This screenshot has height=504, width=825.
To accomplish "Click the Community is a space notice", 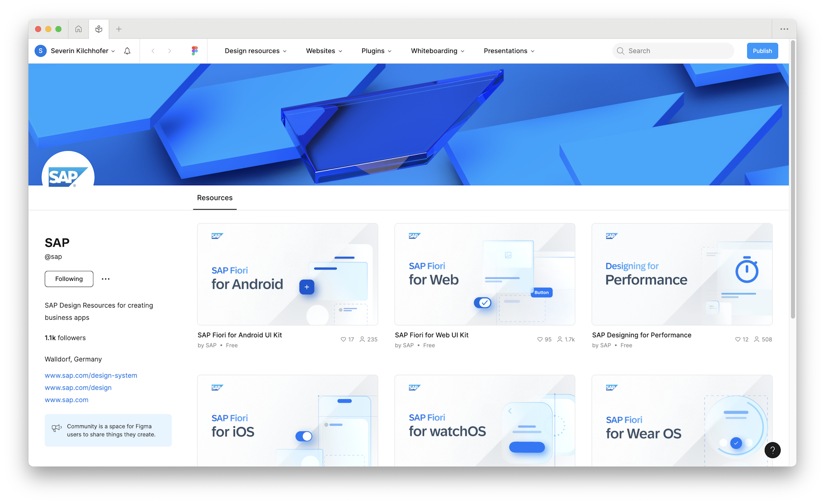I will pyautogui.click(x=108, y=430).
